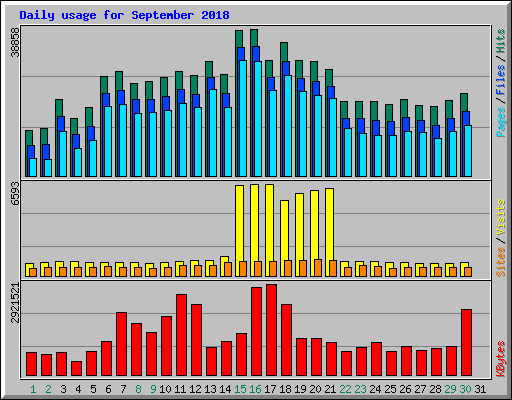Select the cyan pages bar for day 18
Screen dimensions: 512x400
click(x=288, y=126)
